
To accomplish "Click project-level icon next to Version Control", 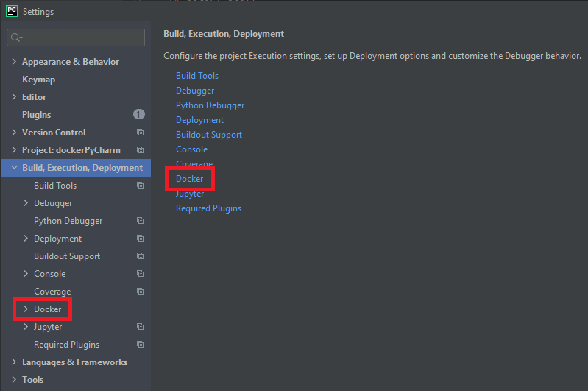I will pyautogui.click(x=140, y=132).
